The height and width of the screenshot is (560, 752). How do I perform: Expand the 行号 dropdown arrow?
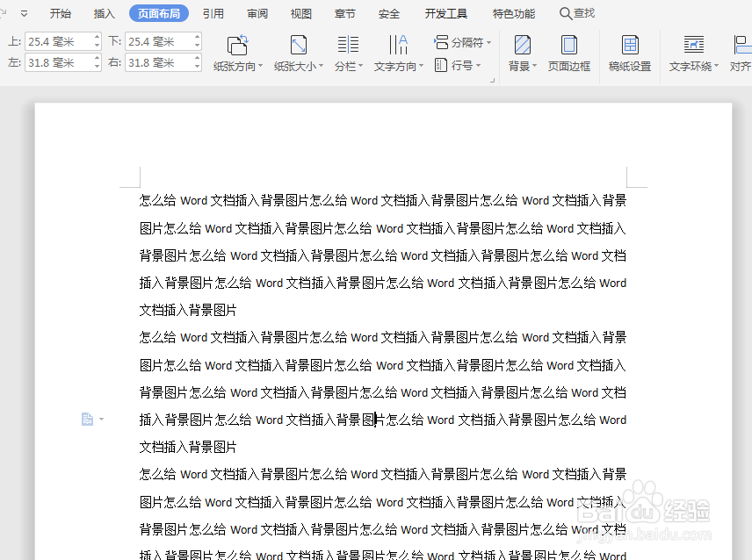[478, 65]
